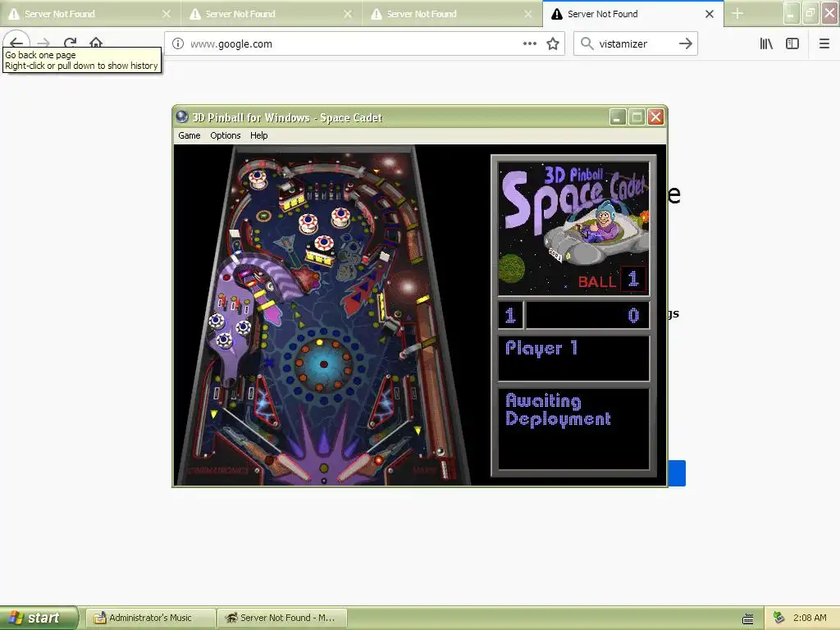
Task: Click the 3D Pinball title bar icon
Action: point(182,116)
